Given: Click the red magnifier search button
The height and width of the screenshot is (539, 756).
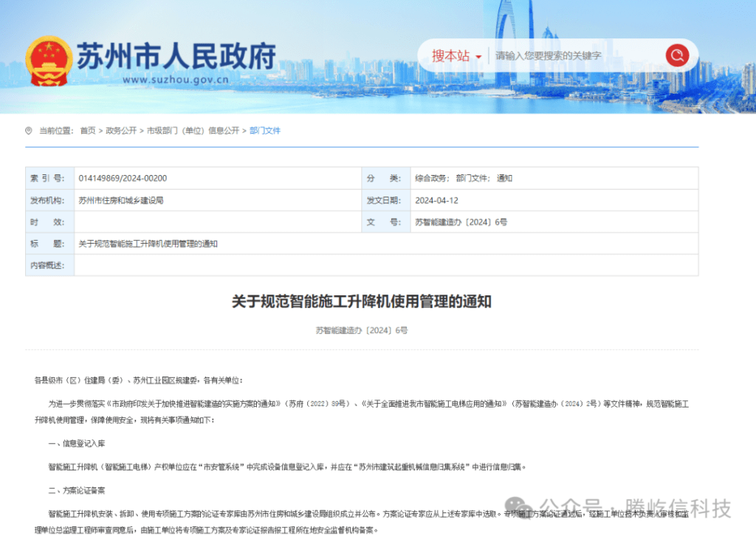Looking at the screenshot, I should coord(676,55).
